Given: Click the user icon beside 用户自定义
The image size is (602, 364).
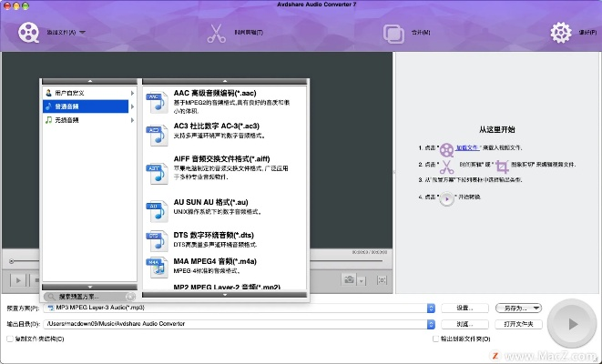Looking at the screenshot, I should pos(48,93).
